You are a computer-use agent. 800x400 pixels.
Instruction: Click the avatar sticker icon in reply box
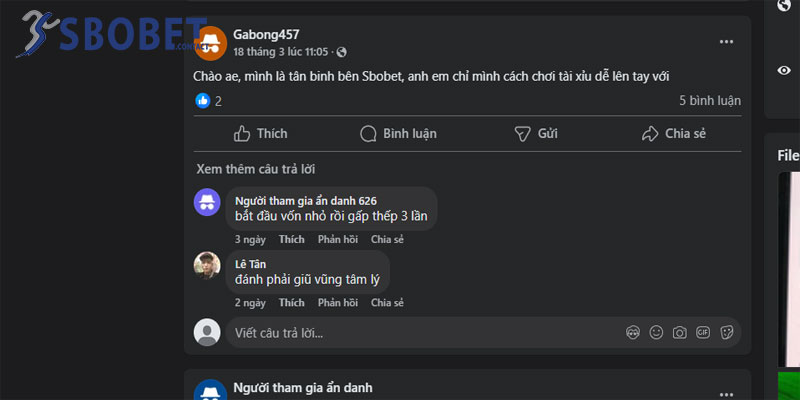pyautogui.click(x=632, y=332)
